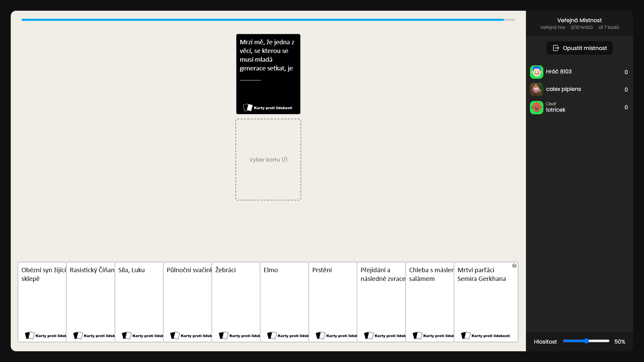Viewport: 644px width, 362px height.
Task: Select the Půlnoční svačinka card
Action: click(x=187, y=302)
